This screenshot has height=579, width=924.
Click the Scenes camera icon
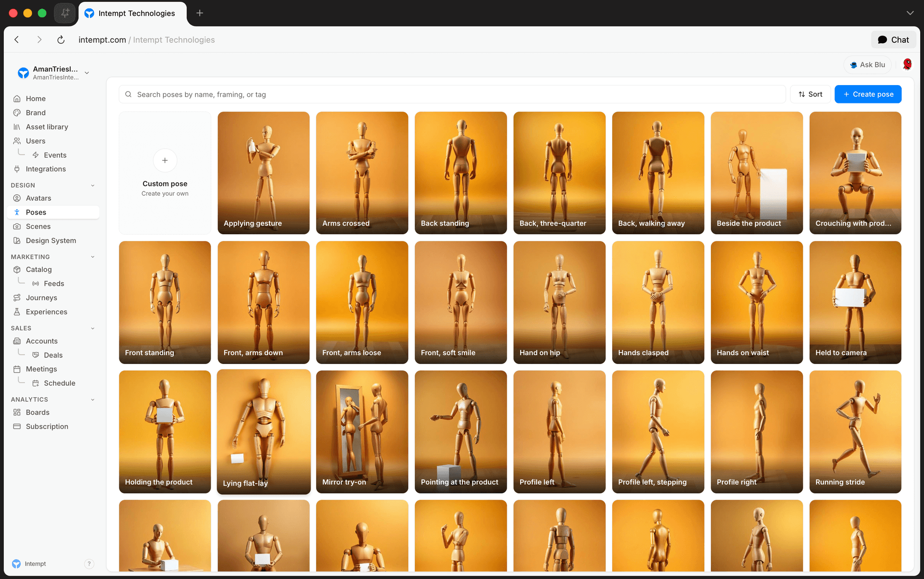(x=17, y=227)
